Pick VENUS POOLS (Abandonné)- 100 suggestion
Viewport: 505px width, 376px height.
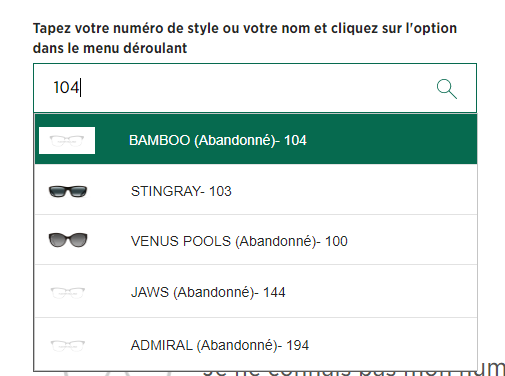(256, 240)
